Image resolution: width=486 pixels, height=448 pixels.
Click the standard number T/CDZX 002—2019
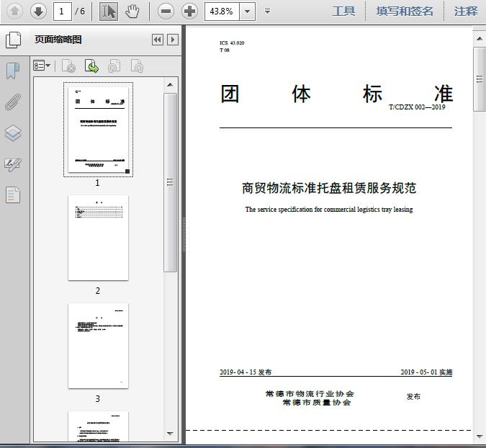(417, 107)
